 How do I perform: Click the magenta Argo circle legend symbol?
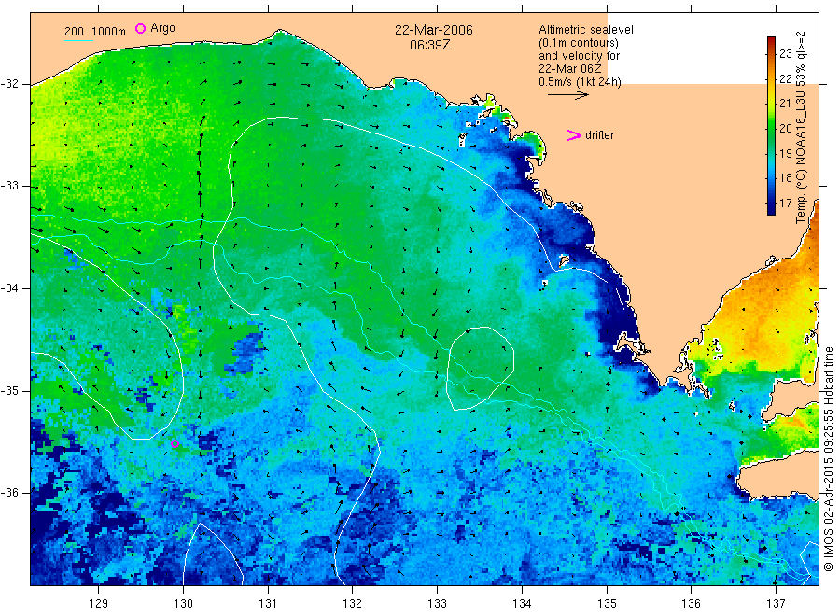point(140,28)
